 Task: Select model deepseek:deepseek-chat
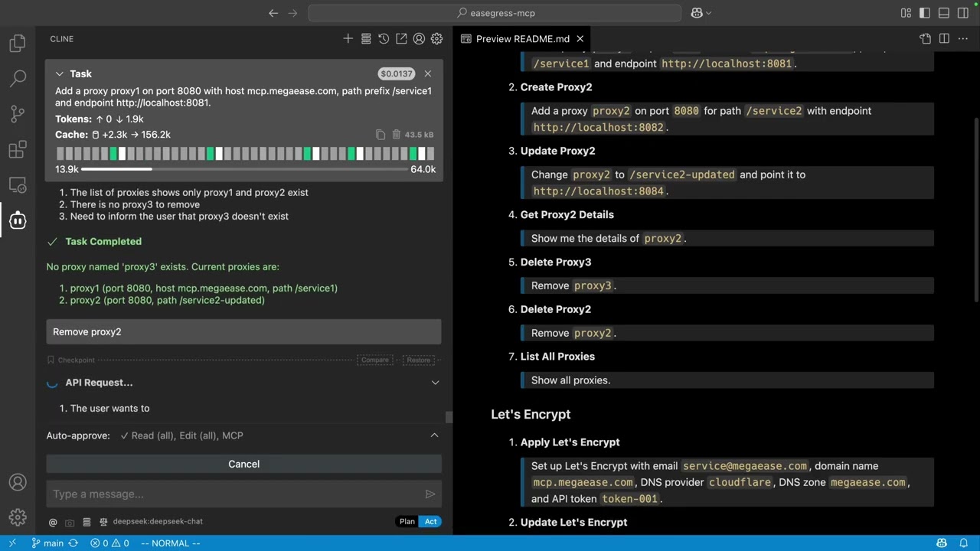point(158,522)
